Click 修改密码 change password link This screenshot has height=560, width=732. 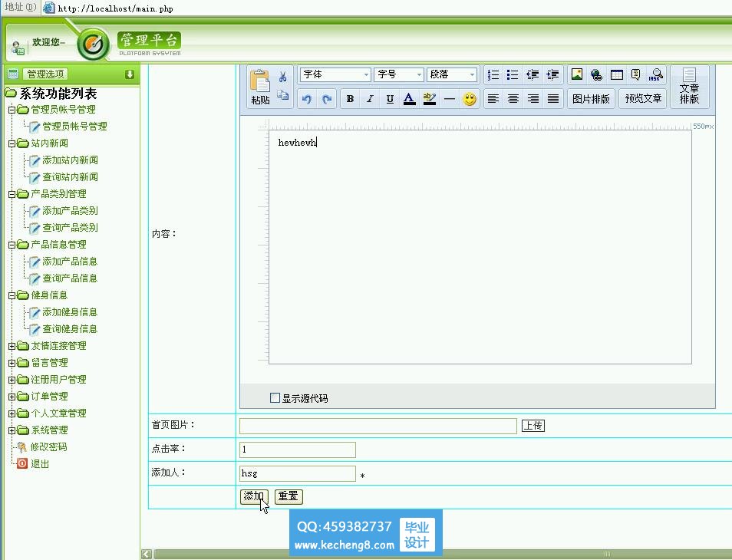(x=49, y=447)
